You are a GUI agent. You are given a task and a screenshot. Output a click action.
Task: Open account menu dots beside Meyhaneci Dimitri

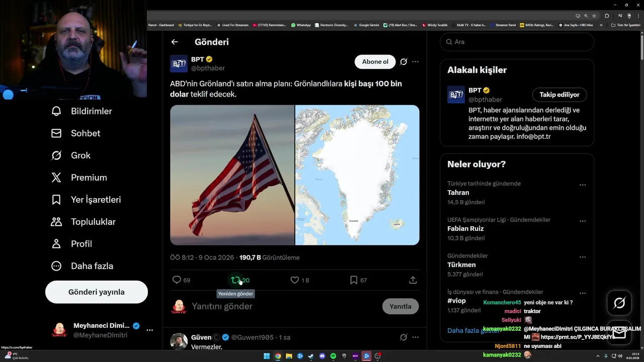pyautogui.click(x=149, y=330)
